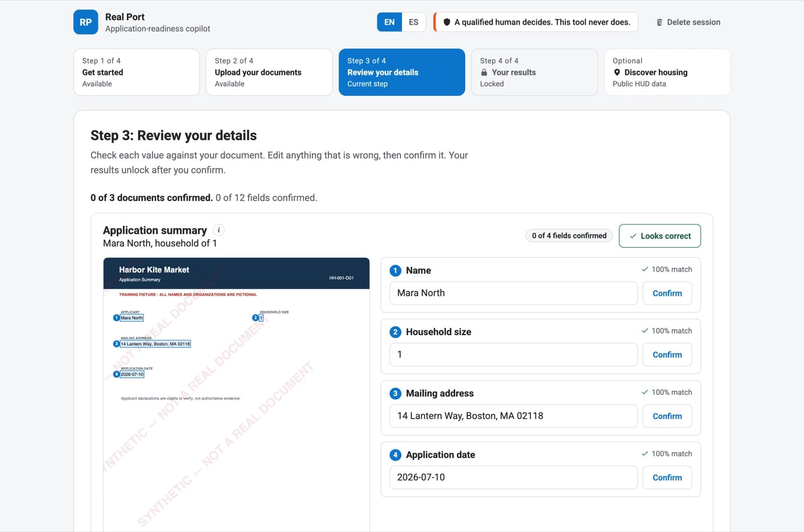The width and height of the screenshot is (804, 532).
Task: Click the Looks correct button
Action: (x=660, y=236)
